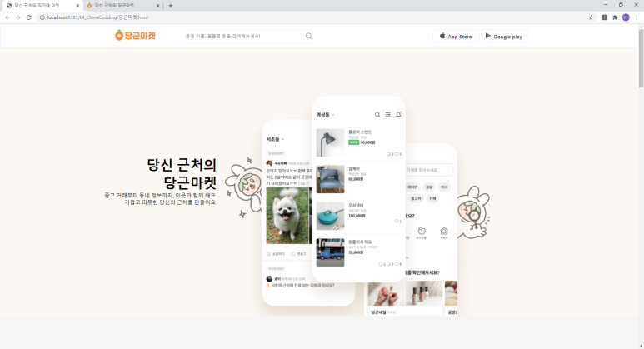The width and height of the screenshot is (644, 349).
Task: Click the white dog photo in the post
Action: click(x=287, y=216)
